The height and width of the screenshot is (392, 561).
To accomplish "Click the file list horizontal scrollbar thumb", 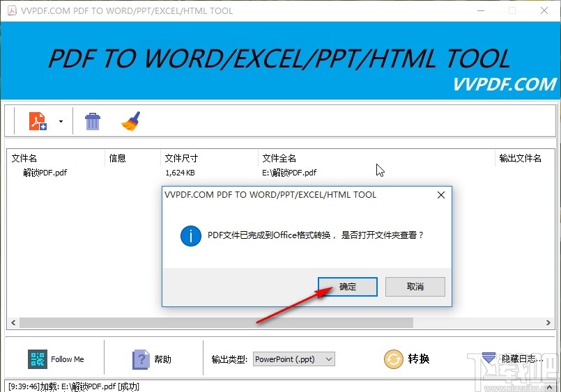I will (216, 322).
